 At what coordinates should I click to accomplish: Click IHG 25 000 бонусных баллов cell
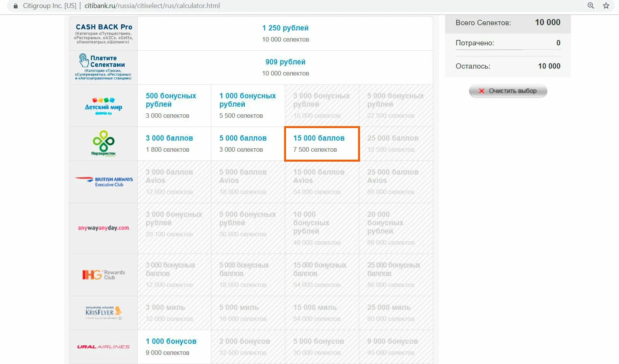[x=396, y=275]
